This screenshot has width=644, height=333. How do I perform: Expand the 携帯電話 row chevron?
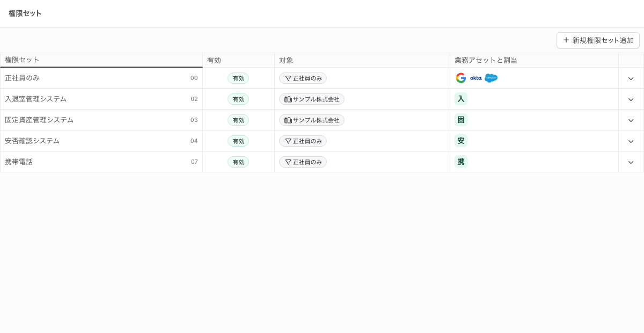click(631, 162)
